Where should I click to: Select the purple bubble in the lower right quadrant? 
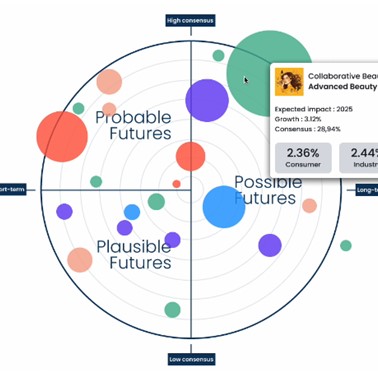(270, 245)
